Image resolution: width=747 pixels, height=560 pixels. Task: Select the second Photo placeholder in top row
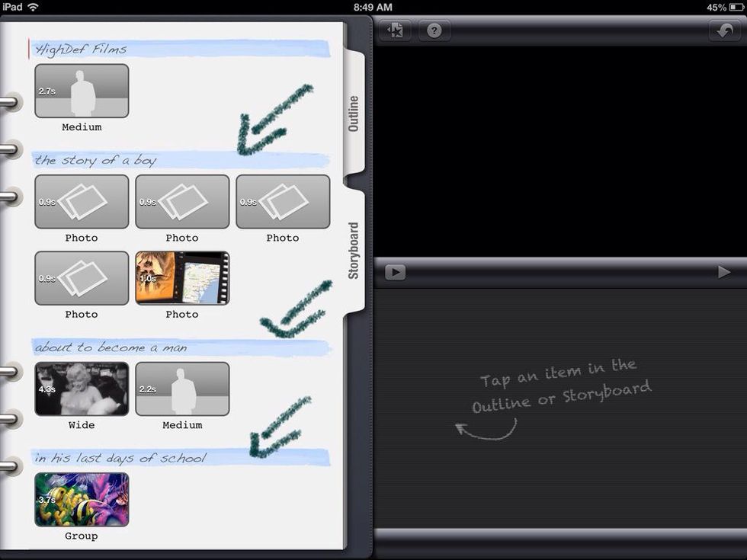pyautogui.click(x=182, y=202)
